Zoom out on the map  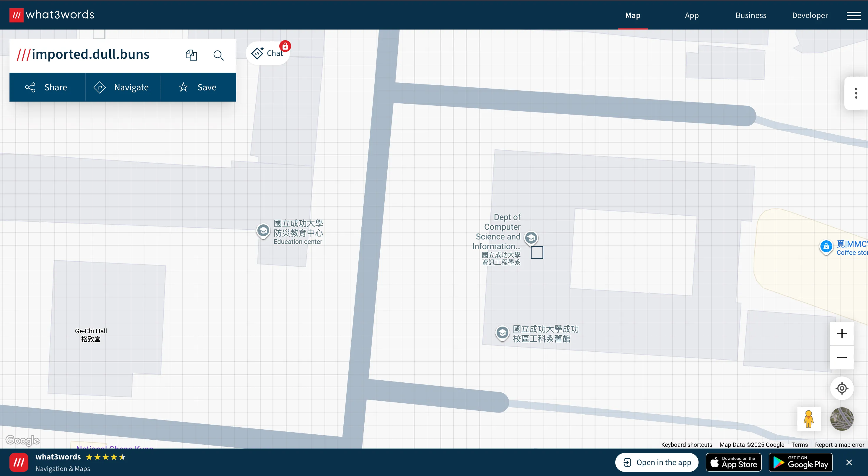pos(842,357)
